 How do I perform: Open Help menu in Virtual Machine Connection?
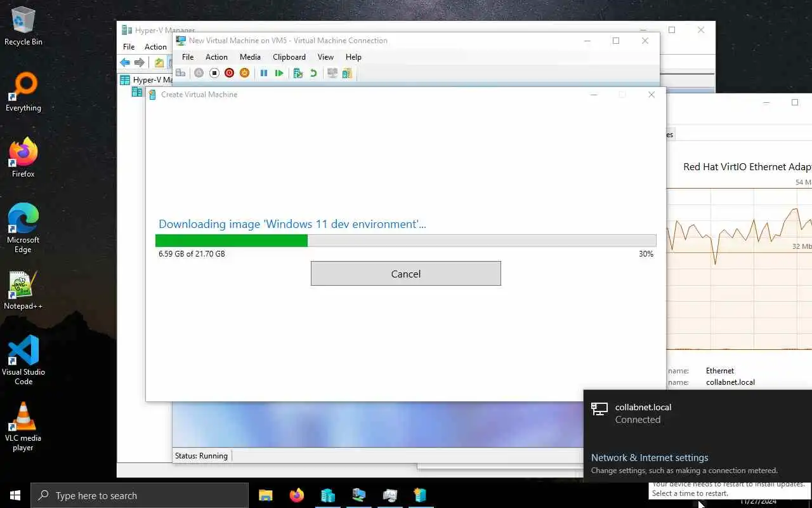click(x=353, y=57)
